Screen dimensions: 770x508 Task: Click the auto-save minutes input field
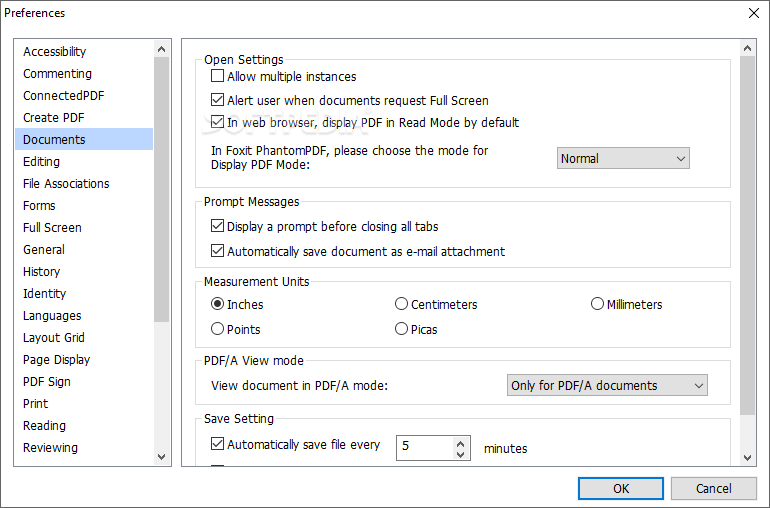(x=425, y=448)
